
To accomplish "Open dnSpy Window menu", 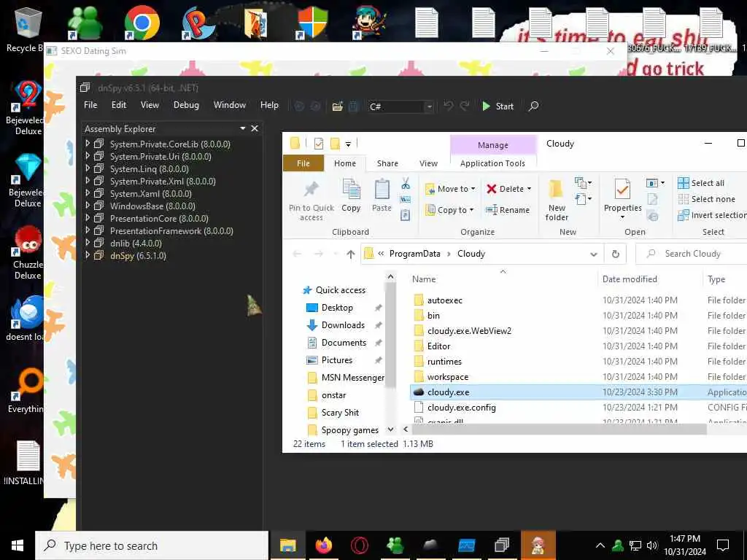I will [x=230, y=105].
